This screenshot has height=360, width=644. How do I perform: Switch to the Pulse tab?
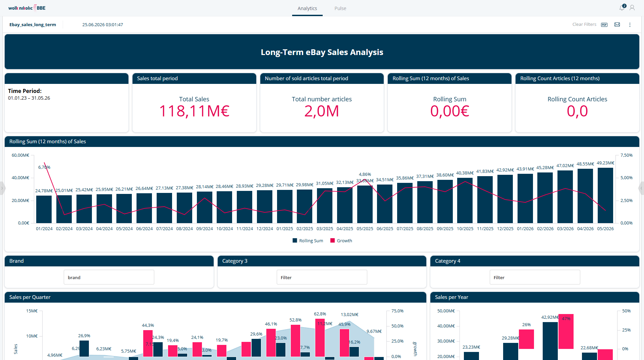340,8
